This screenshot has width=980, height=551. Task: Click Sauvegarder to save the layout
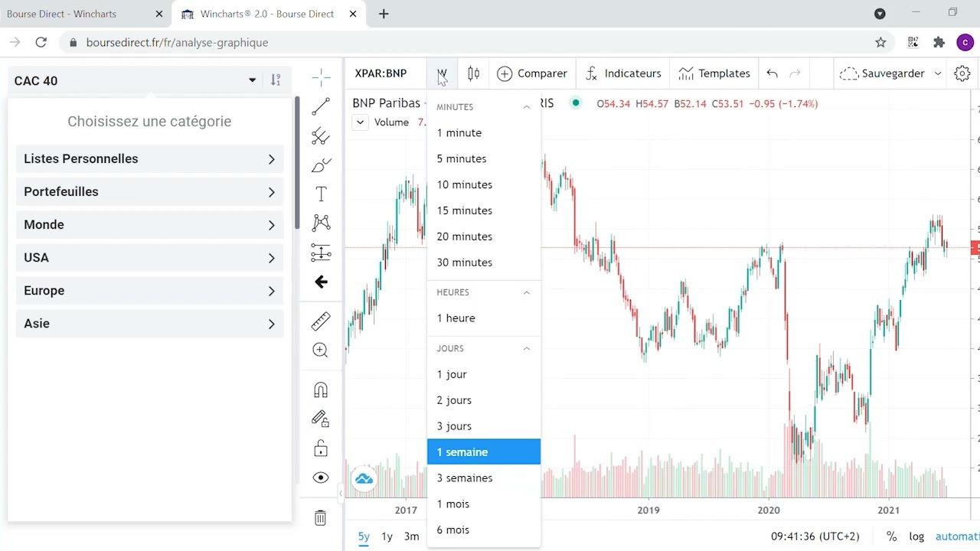(882, 73)
